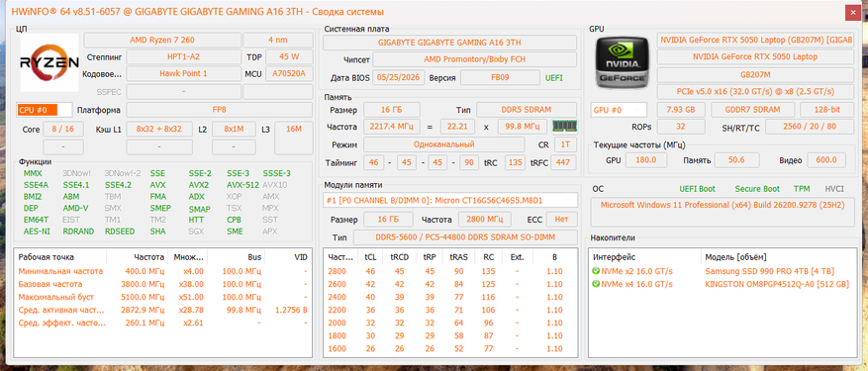The height and width of the screenshot is (371, 868).
Task: Click the NVIDIA GeForce logo image
Action: pyautogui.click(x=622, y=62)
